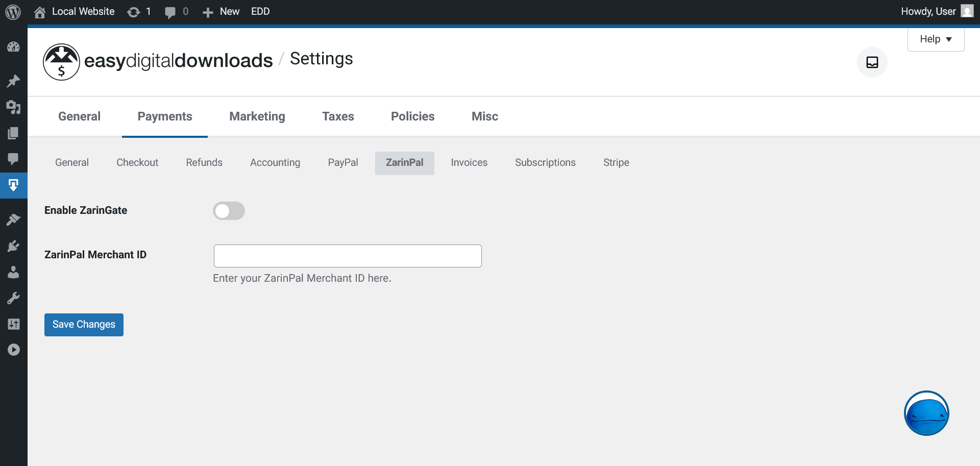The height and width of the screenshot is (466, 980).
Task: Open the Tools wrench sidebar icon
Action: (x=13, y=298)
